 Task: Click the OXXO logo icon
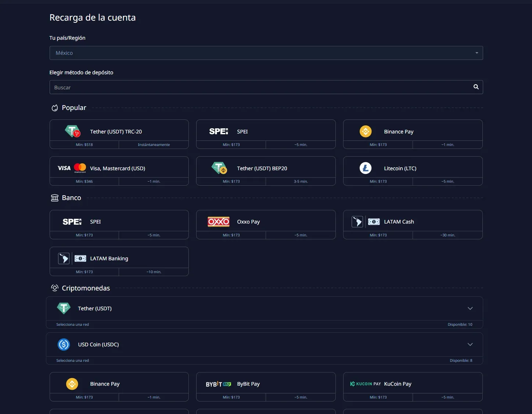click(x=219, y=222)
